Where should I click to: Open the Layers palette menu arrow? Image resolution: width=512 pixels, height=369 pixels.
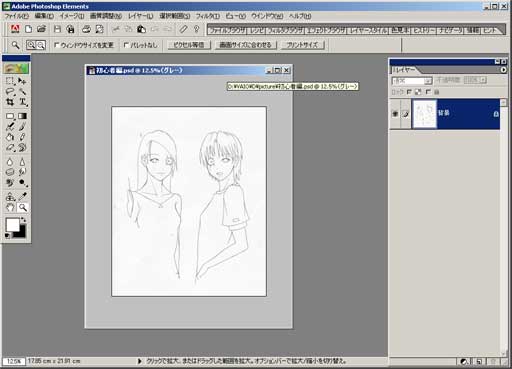click(x=503, y=70)
